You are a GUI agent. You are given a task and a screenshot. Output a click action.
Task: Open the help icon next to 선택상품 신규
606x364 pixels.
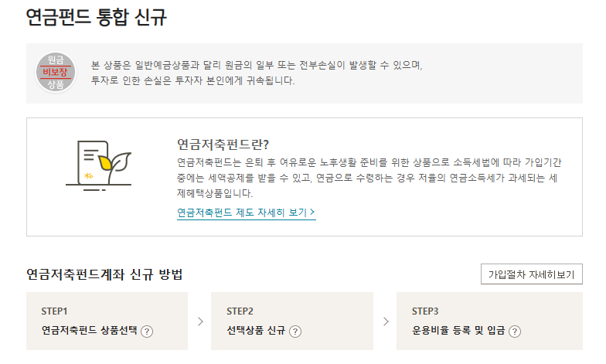click(x=294, y=332)
